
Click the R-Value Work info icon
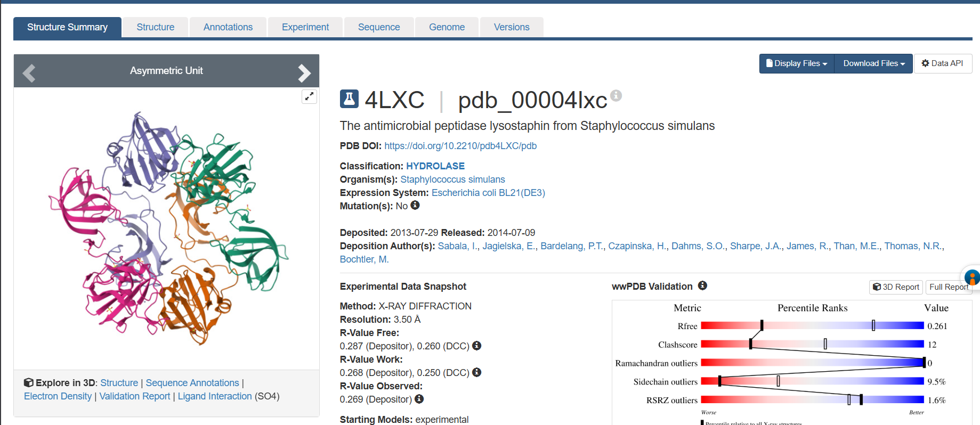477,372
